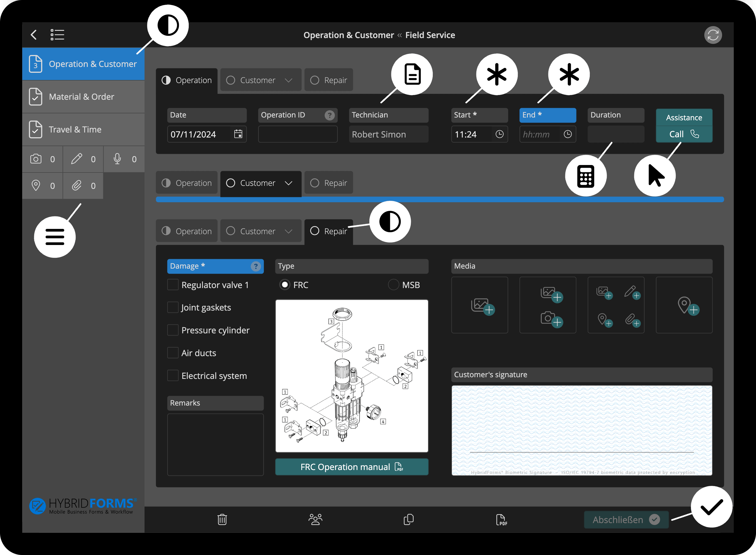
Task: Click the trash delete icon in bottom bar
Action: click(222, 519)
